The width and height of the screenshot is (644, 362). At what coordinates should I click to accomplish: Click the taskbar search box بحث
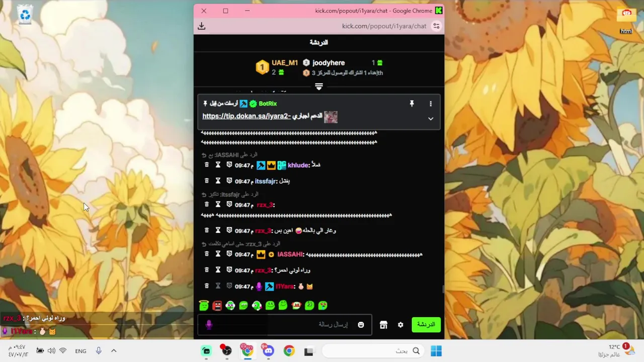tap(373, 351)
